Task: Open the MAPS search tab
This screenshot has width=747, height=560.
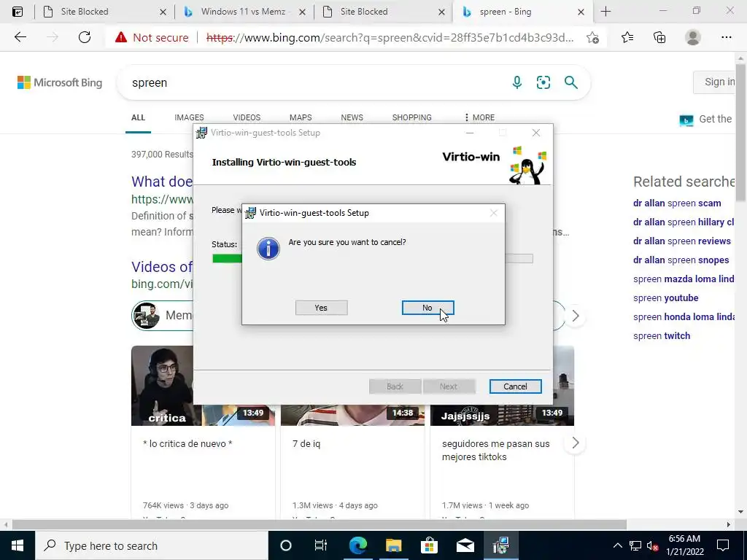Action: coord(301,117)
